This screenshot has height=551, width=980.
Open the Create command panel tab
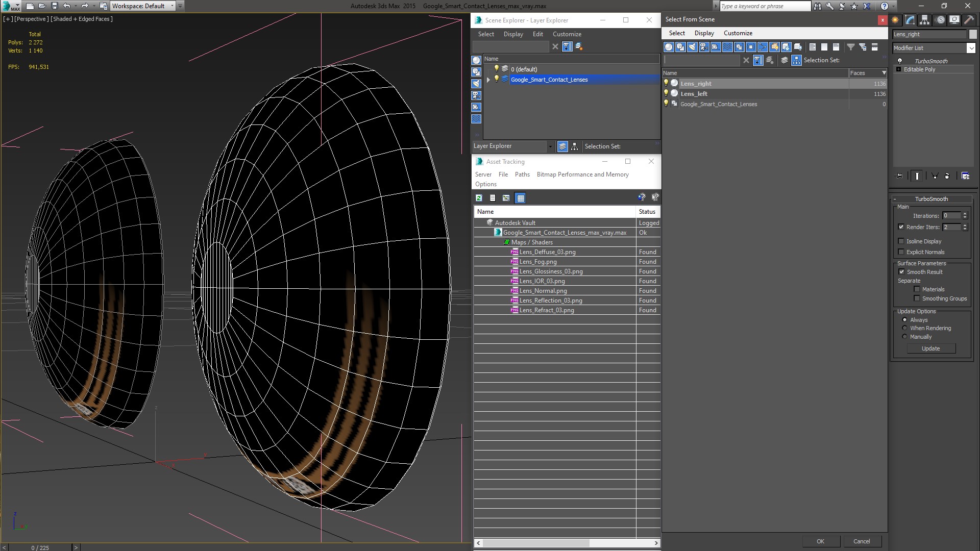point(895,20)
